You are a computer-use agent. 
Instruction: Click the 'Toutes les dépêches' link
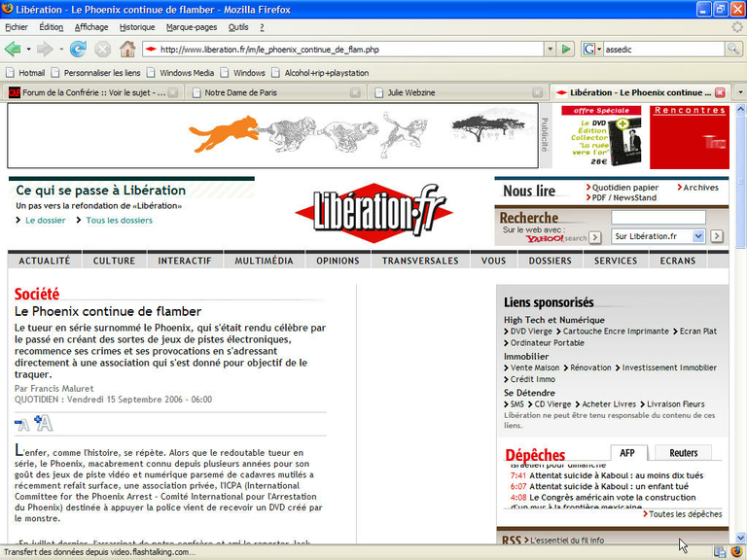click(685, 513)
